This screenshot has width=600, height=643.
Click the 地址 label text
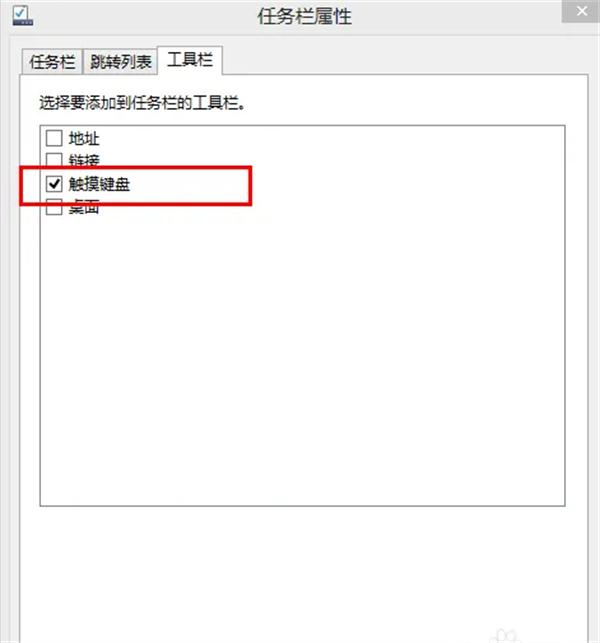[x=84, y=139]
